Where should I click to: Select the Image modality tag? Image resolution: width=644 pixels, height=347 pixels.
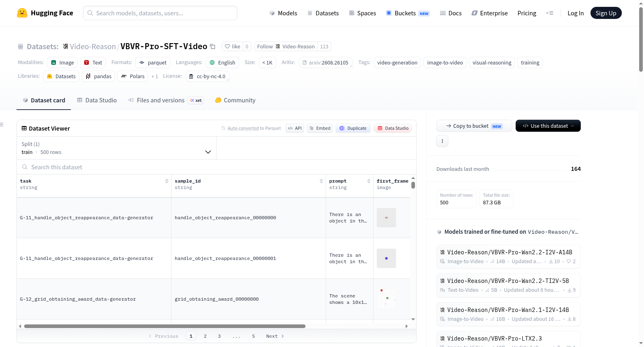(62, 62)
